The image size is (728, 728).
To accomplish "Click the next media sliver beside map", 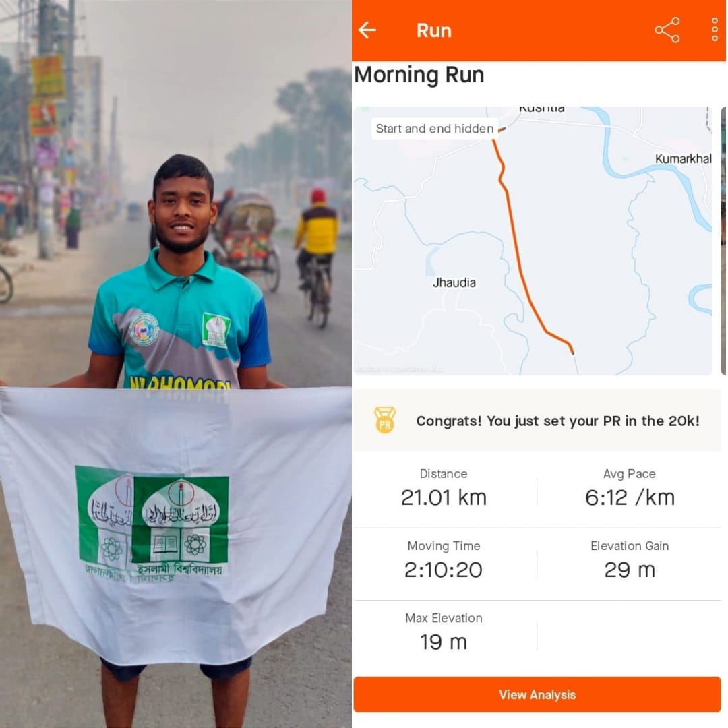I will tap(723, 241).
